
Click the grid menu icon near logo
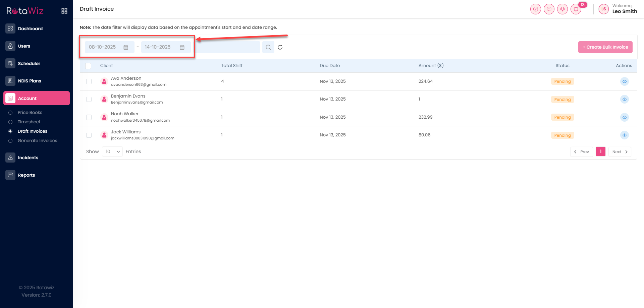pyautogui.click(x=64, y=11)
